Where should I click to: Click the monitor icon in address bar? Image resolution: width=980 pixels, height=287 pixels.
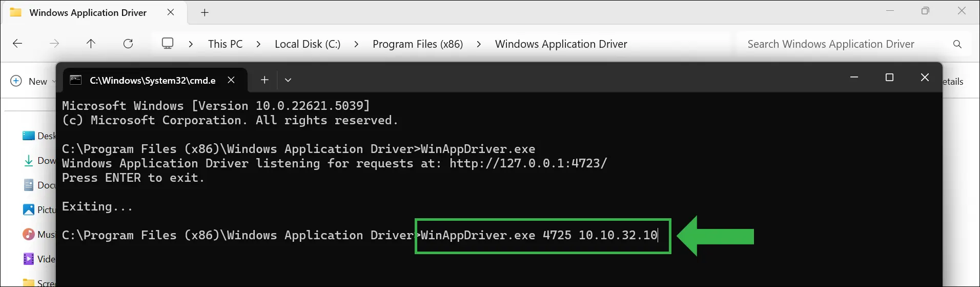(168, 44)
